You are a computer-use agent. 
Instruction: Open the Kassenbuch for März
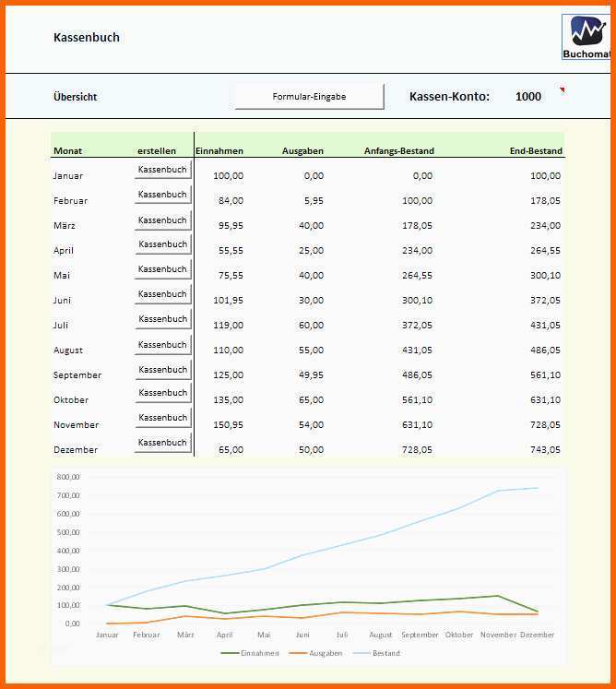pos(162,220)
